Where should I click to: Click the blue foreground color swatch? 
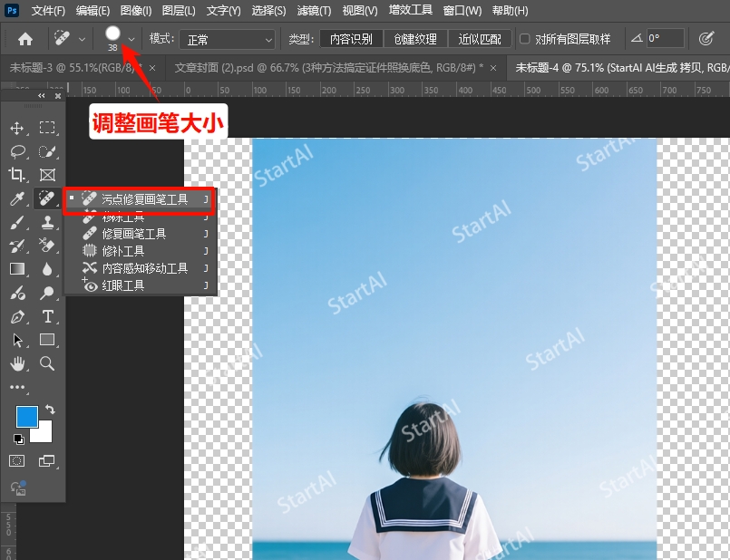27,415
